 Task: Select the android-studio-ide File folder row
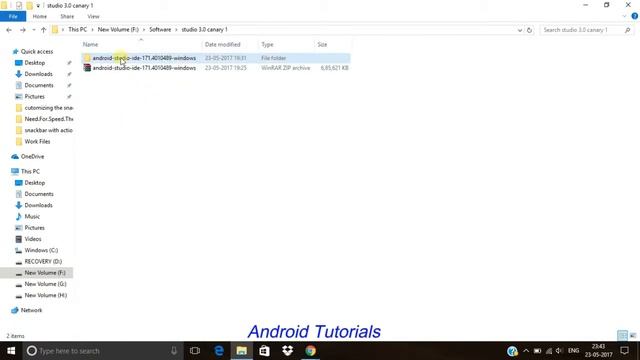tap(216, 58)
